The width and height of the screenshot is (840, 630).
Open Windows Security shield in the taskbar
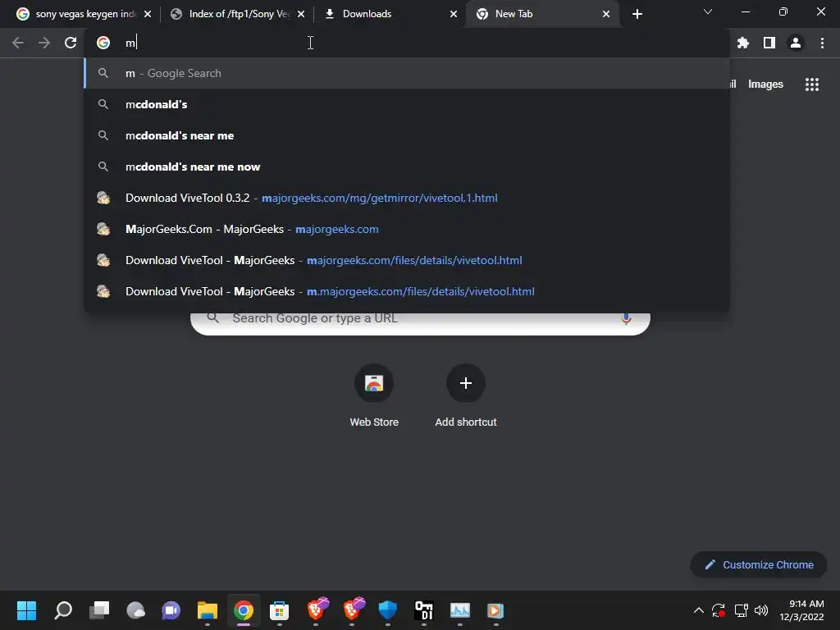point(387,610)
